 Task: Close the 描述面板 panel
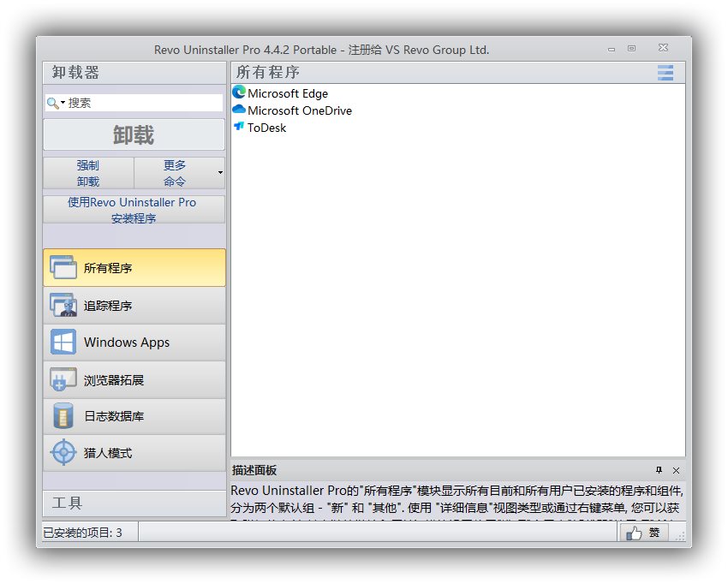pos(676,470)
